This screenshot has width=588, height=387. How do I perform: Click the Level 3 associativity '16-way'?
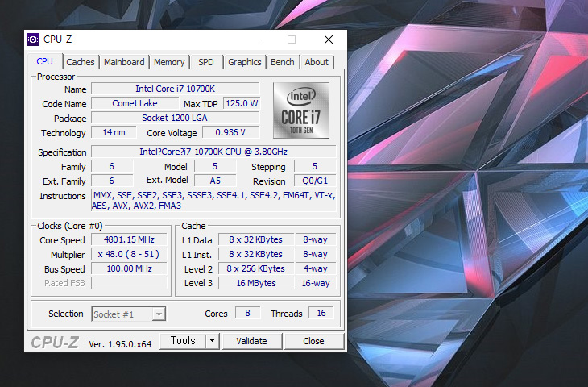pyautogui.click(x=316, y=283)
